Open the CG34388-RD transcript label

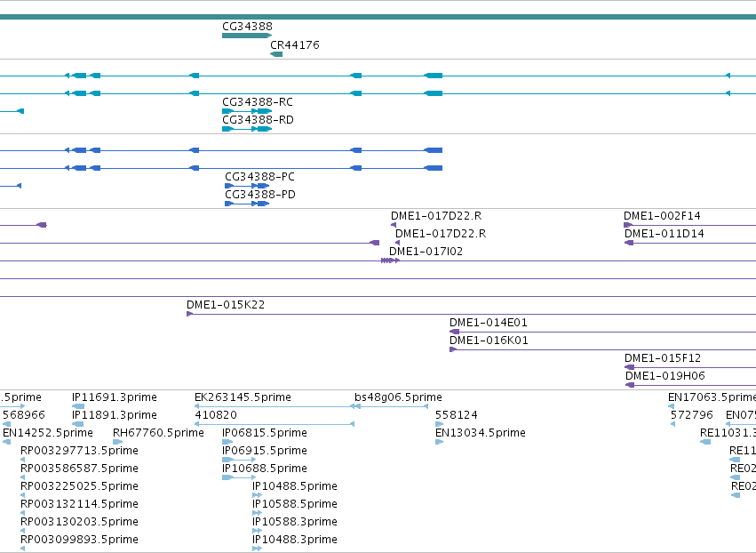(x=258, y=120)
